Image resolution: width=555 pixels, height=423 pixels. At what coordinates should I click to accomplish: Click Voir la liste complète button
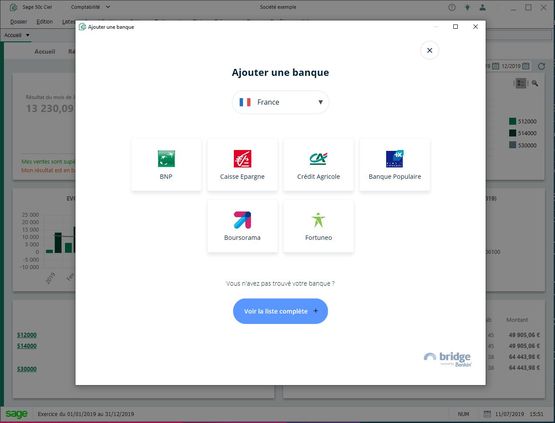point(280,311)
